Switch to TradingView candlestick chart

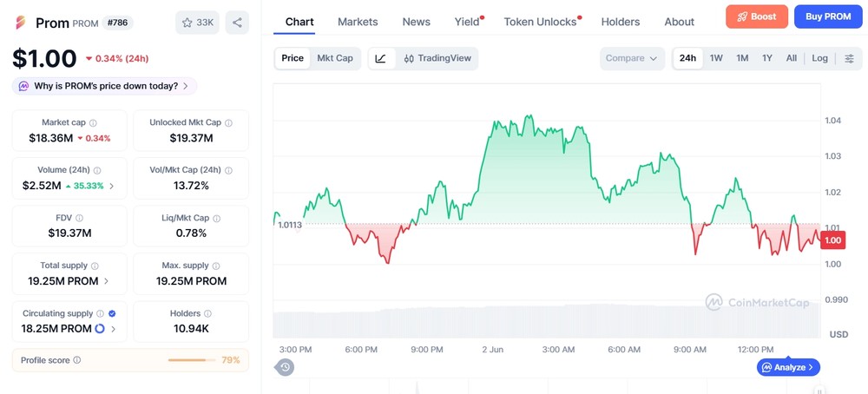click(x=437, y=58)
